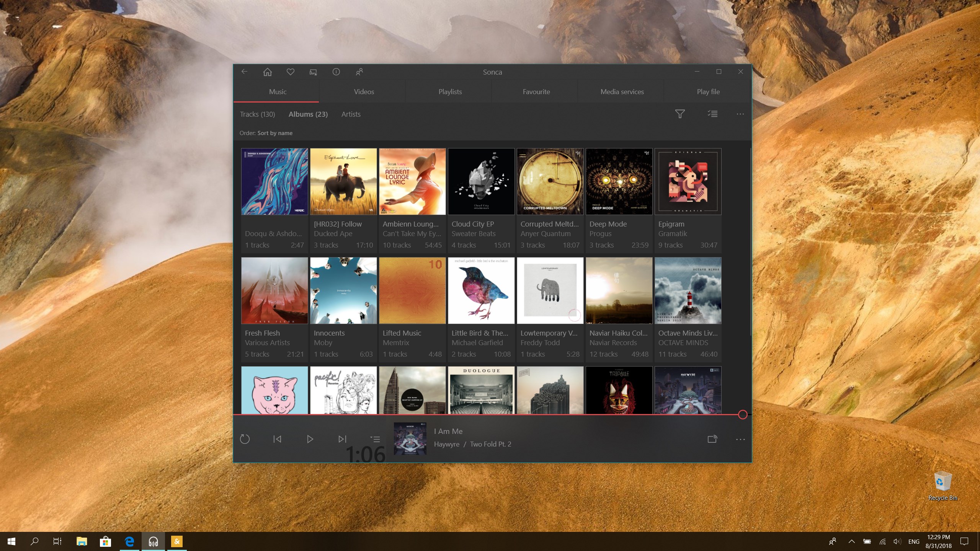Image resolution: width=980 pixels, height=551 pixels.
Task: Switch to the Media services tab
Action: [x=622, y=91]
